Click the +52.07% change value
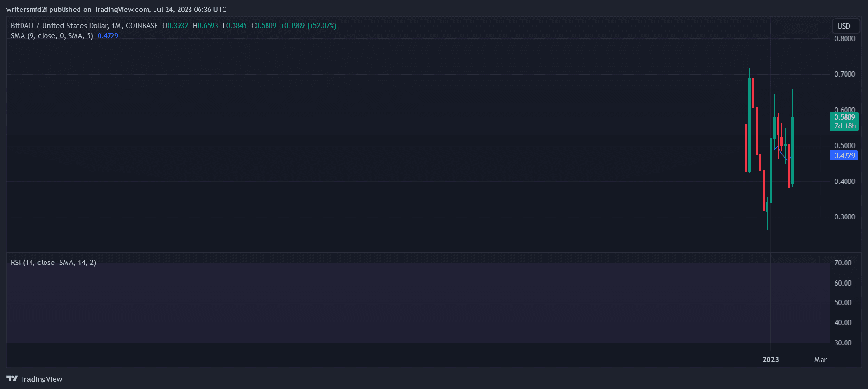Screen dimensions: 868x389 click(322, 26)
